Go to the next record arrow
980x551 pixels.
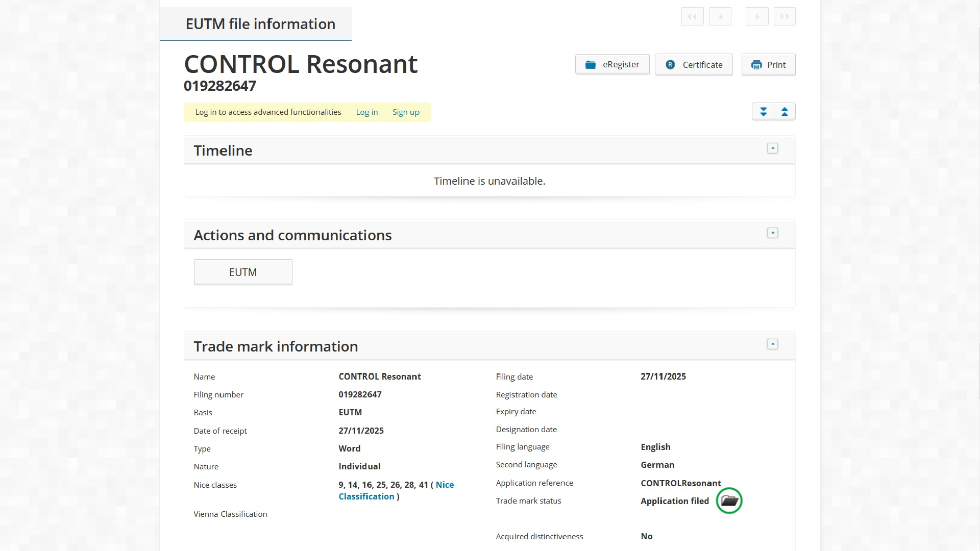(757, 17)
